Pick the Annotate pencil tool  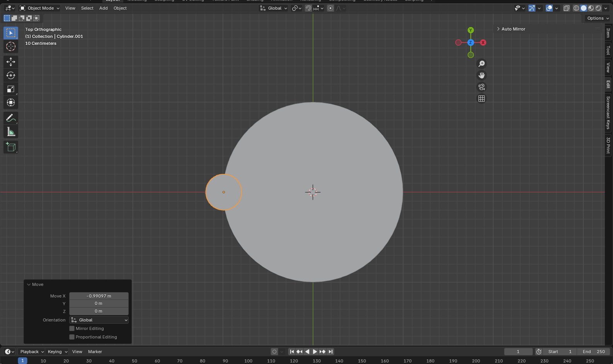pyautogui.click(x=11, y=118)
